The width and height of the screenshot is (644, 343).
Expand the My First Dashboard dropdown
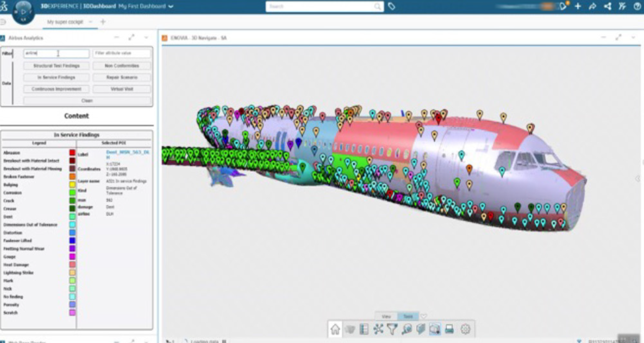point(171,6)
